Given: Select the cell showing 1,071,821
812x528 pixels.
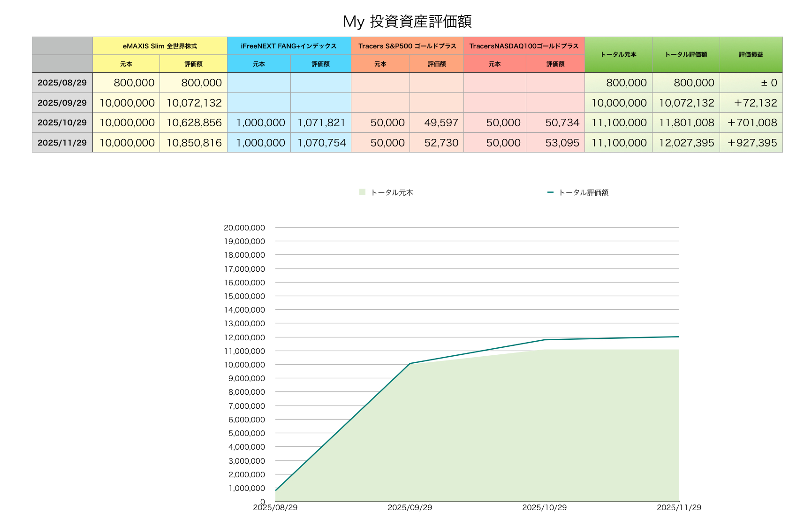Looking at the screenshot, I should (321, 122).
